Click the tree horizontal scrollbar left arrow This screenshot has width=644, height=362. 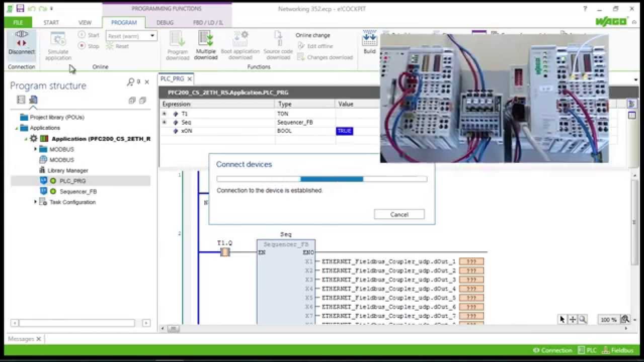coord(15,323)
